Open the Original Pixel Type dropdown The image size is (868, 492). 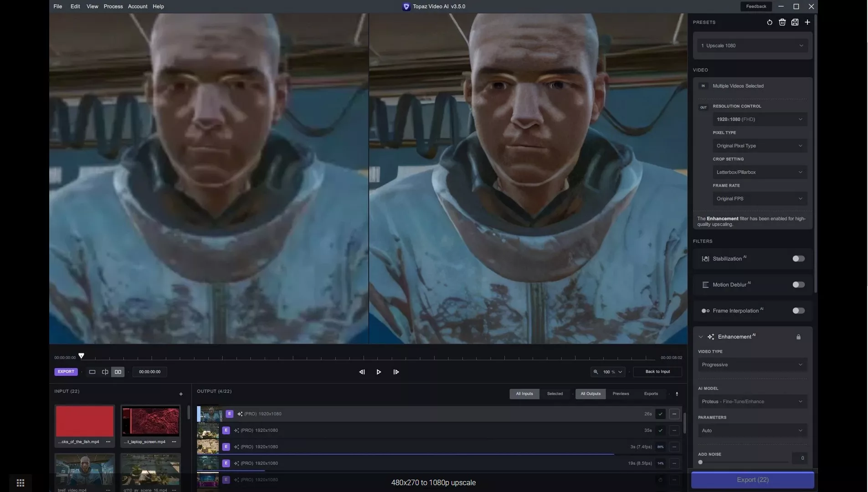760,146
